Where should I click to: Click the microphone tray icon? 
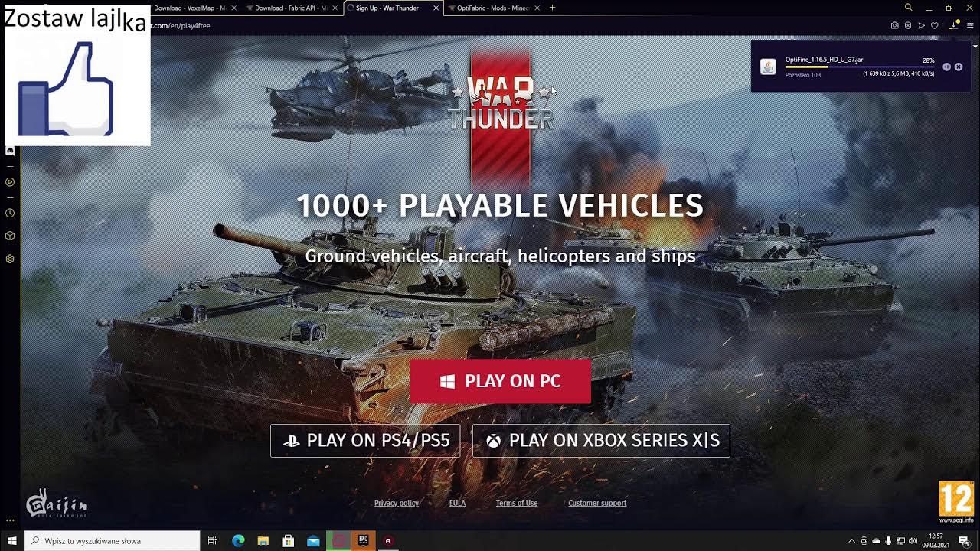coord(888,541)
